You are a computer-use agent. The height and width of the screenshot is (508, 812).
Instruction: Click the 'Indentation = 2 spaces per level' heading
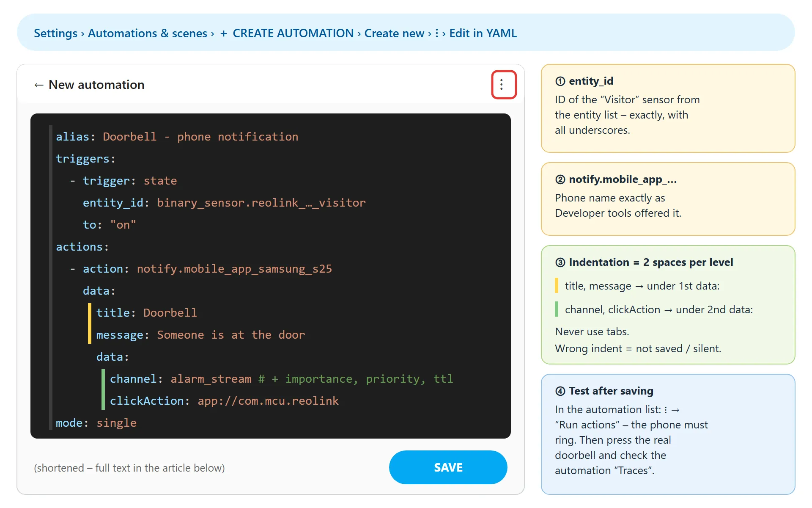(644, 262)
